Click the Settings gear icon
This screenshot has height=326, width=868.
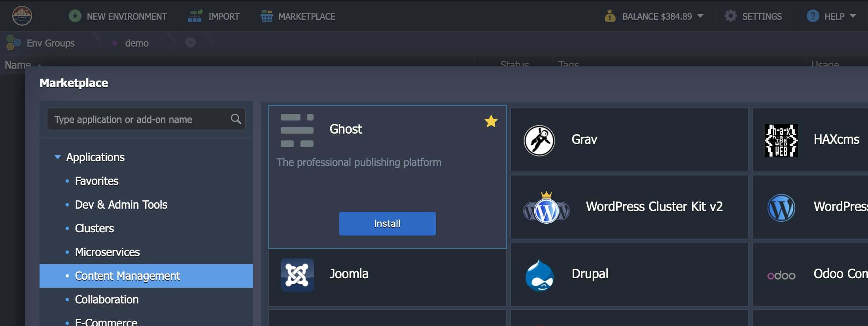(730, 16)
